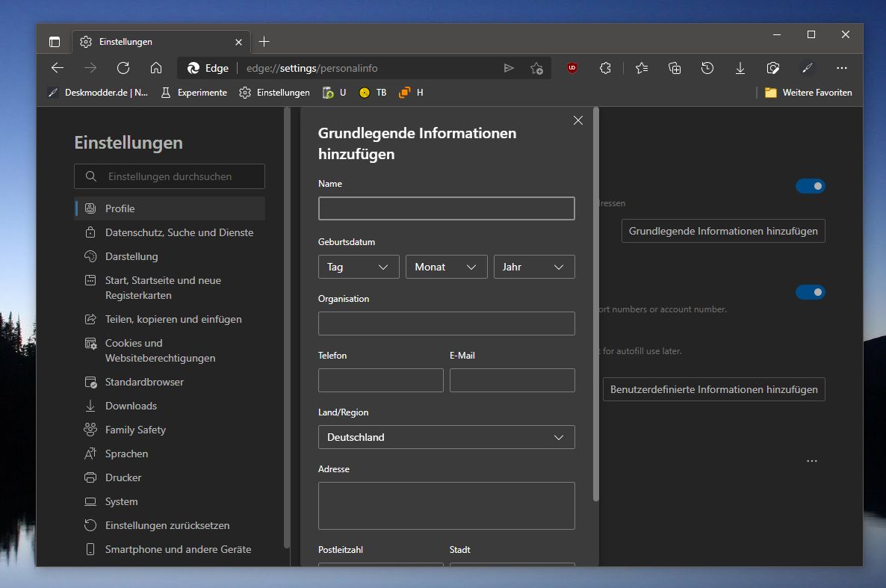Open the Favorites star list icon
Viewport: 886px width, 588px height.
click(x=641, y=69)
